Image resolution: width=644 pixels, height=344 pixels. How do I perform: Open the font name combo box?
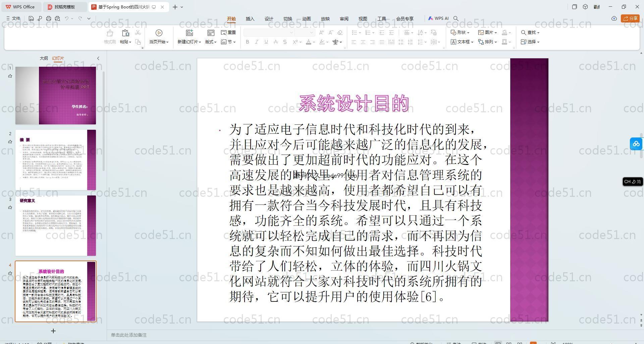coord(269,33)
